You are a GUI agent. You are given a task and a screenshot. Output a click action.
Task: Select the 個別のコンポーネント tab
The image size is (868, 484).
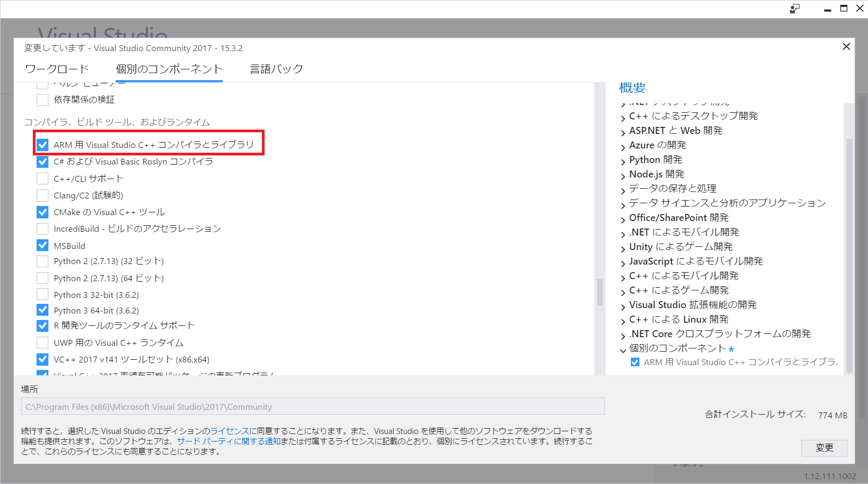(169, 69)
